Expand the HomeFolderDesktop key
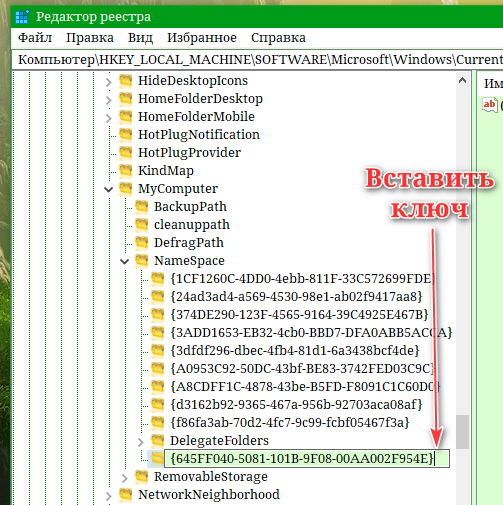Screen dimensions: 503x505 [108, 100]
